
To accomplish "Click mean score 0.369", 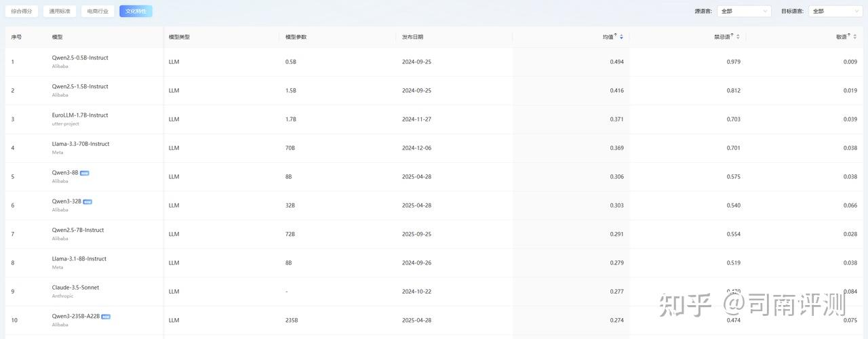I will tap(616, 148).
